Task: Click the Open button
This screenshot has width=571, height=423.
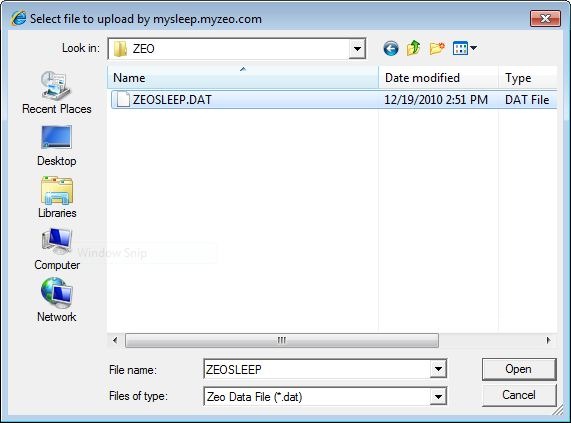Action: click(519, 369)
